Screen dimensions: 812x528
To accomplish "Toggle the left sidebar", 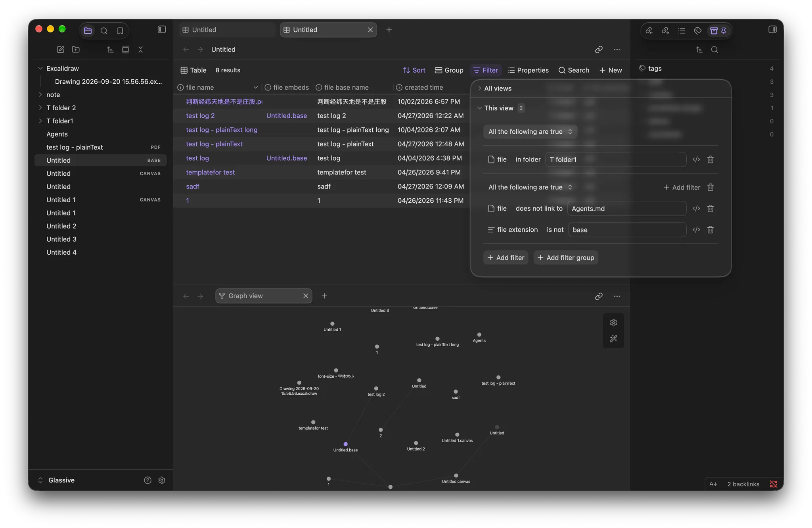I will coord(162,29).
